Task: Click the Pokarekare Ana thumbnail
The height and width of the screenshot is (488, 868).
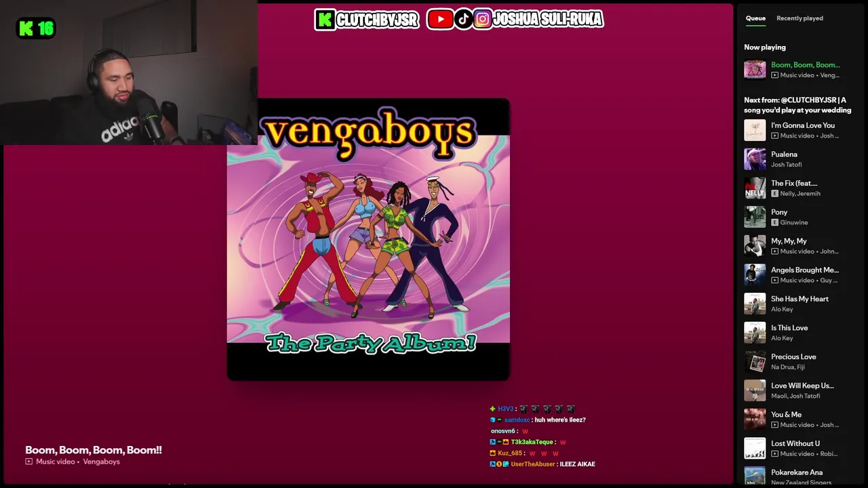Action: (755, 476)
